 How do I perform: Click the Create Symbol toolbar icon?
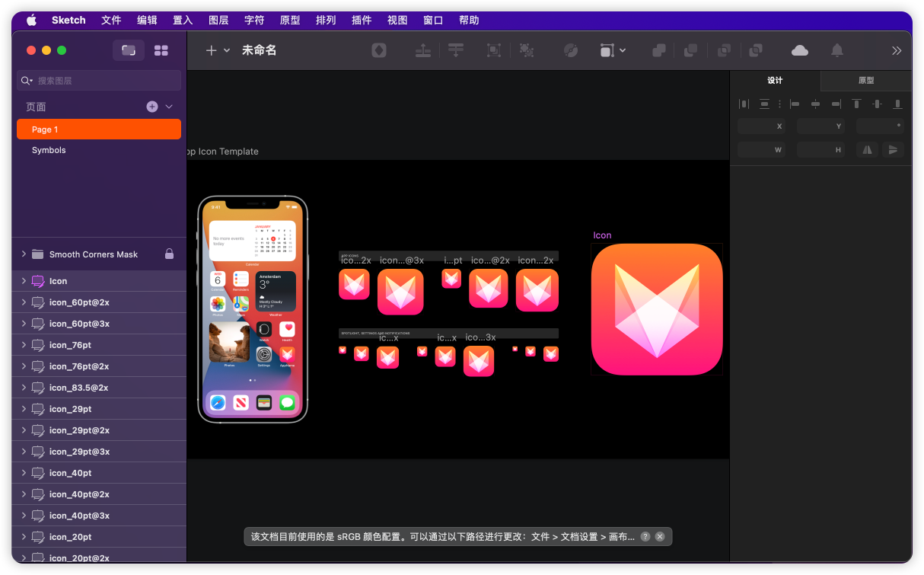click(x=378, y=50)
